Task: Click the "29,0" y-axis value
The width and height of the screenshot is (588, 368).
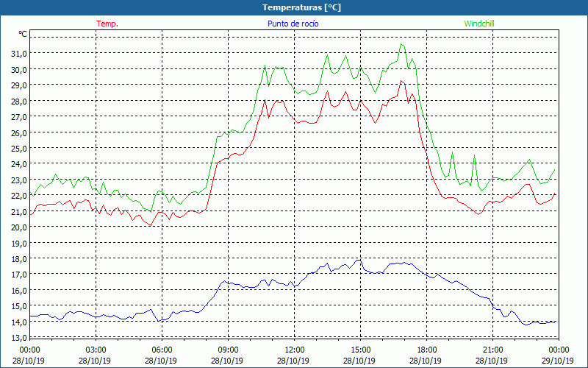Action: tap(19, 85)
